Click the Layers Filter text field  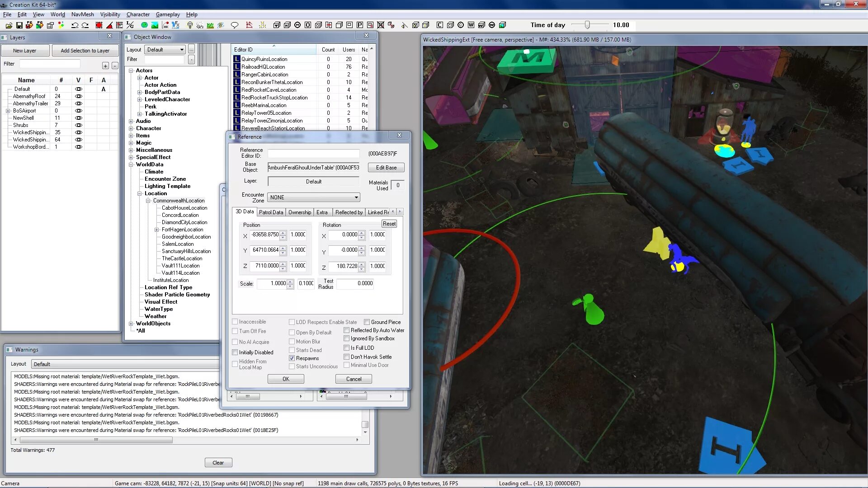click(x=50, y=64)
